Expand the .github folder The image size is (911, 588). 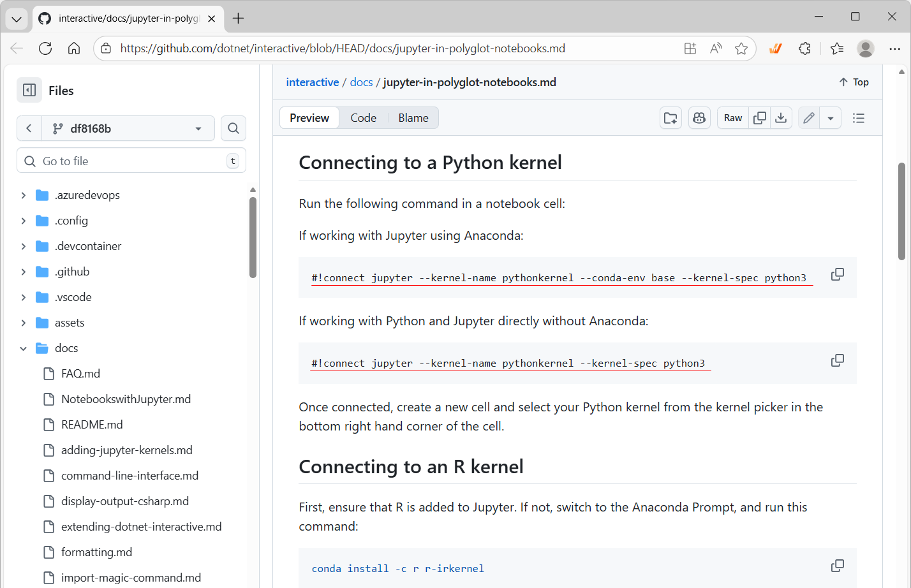coord(24,272)
